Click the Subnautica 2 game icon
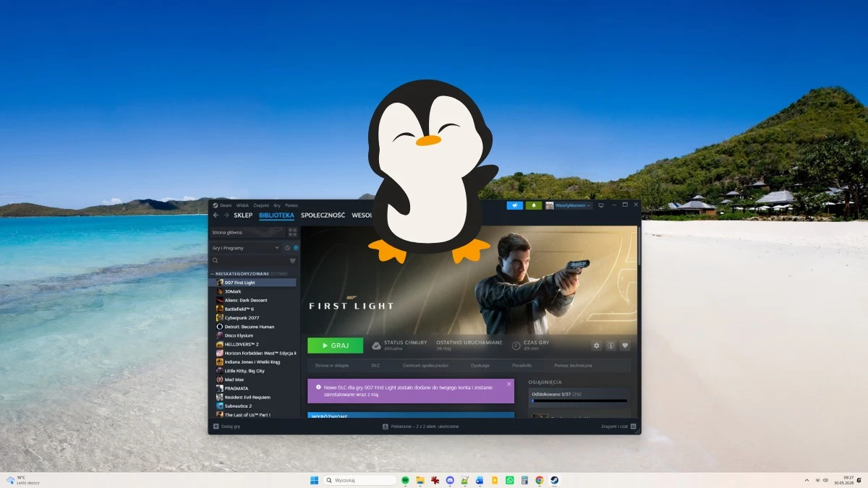868x488 pixels. click(x=219, y=406)
